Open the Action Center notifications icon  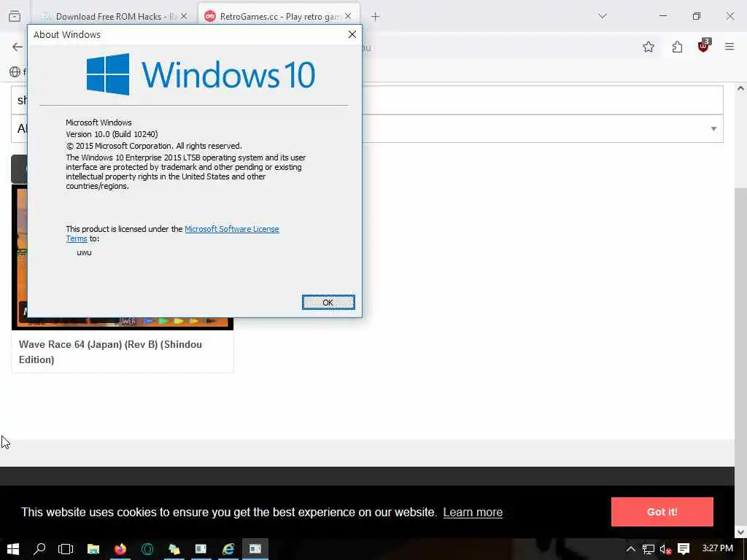[x=684, y=549]
